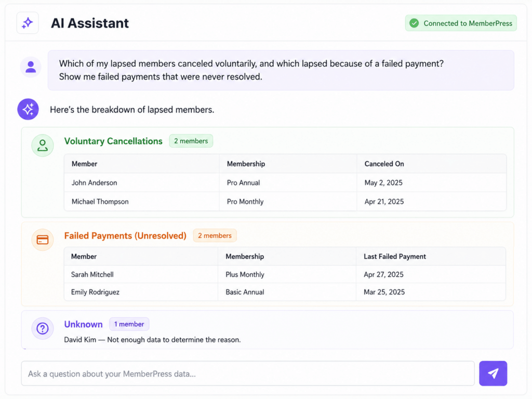Screen dimensions: 532x399
Task: Focus the Ask a question input field
Action: 248,374
